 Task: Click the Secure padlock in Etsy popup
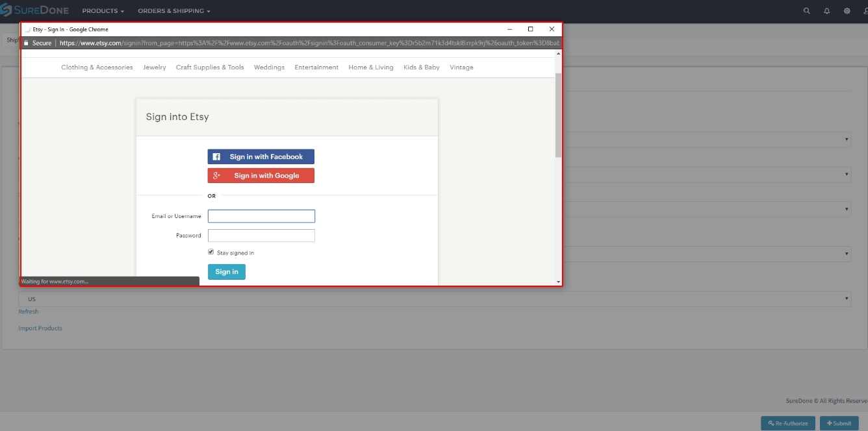tap(27, 43)
